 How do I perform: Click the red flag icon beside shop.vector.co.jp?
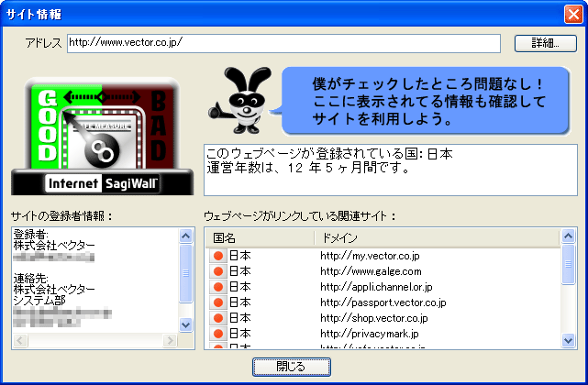[218, 318]
